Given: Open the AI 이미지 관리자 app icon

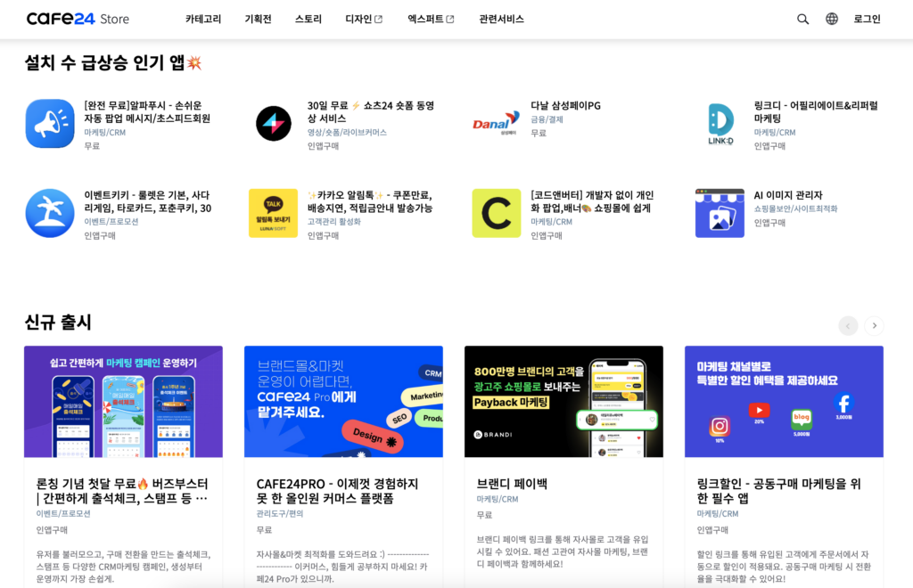Looking at the screenshot, I should pyautogui.click(x=720, y=213).
